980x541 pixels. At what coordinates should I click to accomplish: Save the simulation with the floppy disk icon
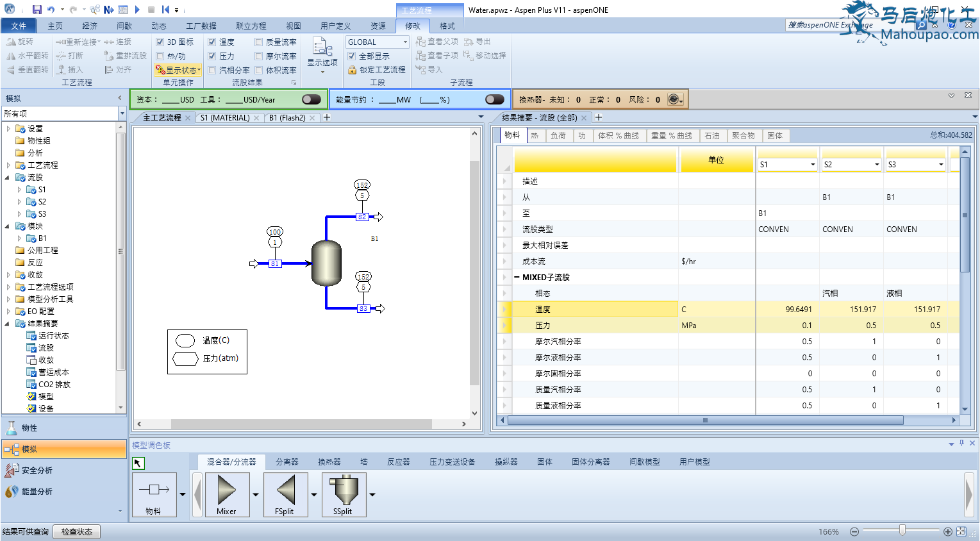37,10
